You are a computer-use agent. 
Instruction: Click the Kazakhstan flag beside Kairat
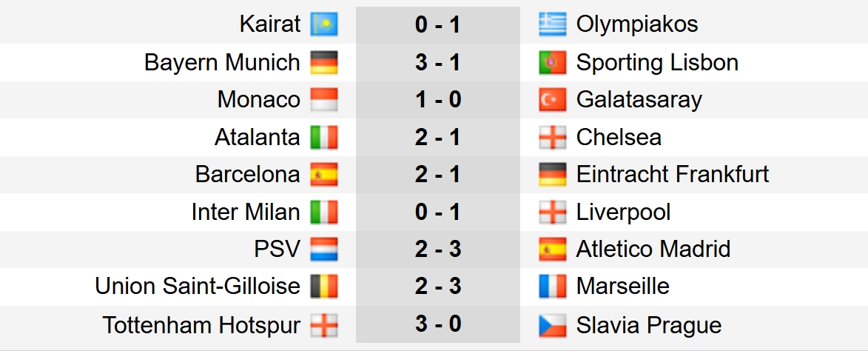click(x=324, y=24)
